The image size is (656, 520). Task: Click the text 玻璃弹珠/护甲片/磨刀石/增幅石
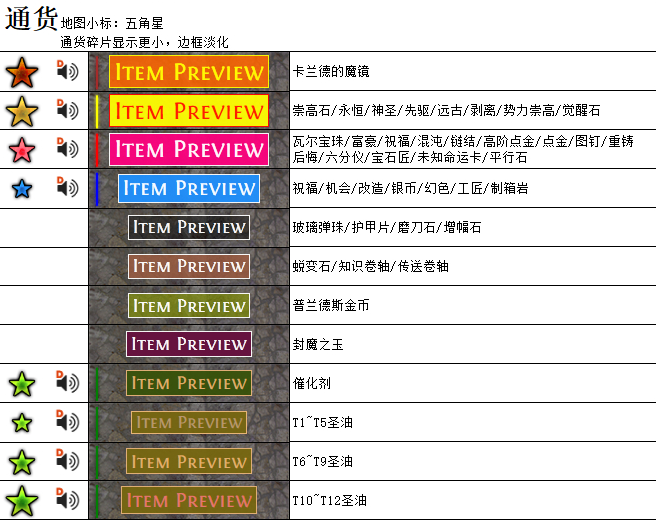click(x=387, y=227)
